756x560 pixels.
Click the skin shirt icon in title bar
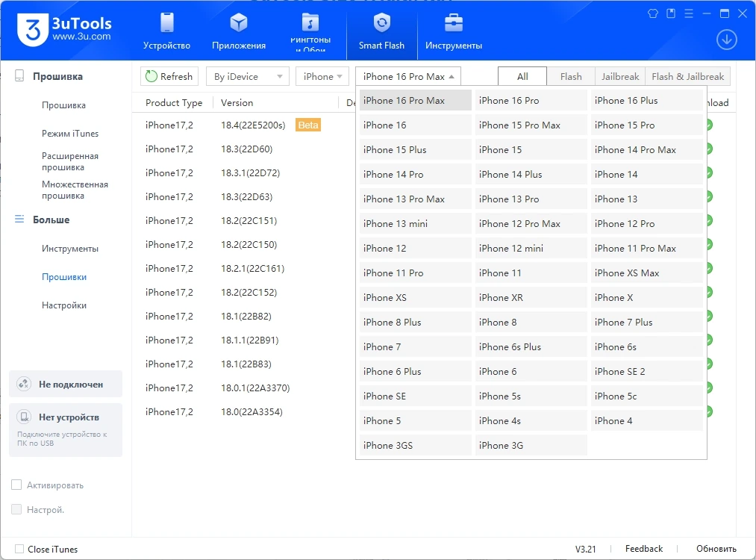[x=653, y=13]
